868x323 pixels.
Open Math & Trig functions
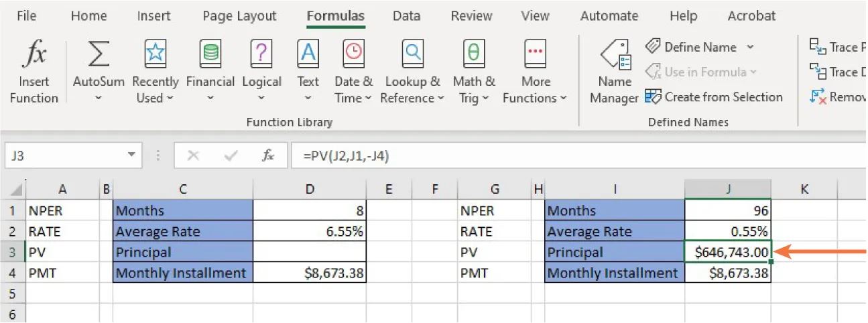(x=474, y=71)
